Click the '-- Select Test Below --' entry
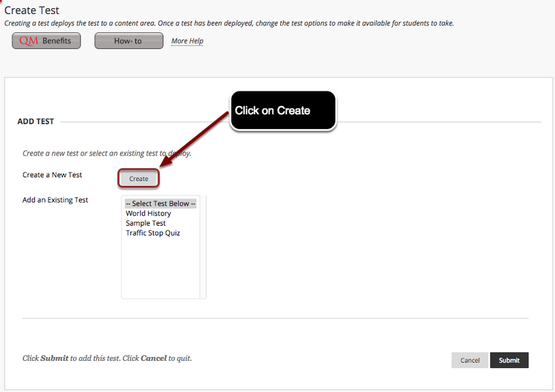 tap(160, 203)
